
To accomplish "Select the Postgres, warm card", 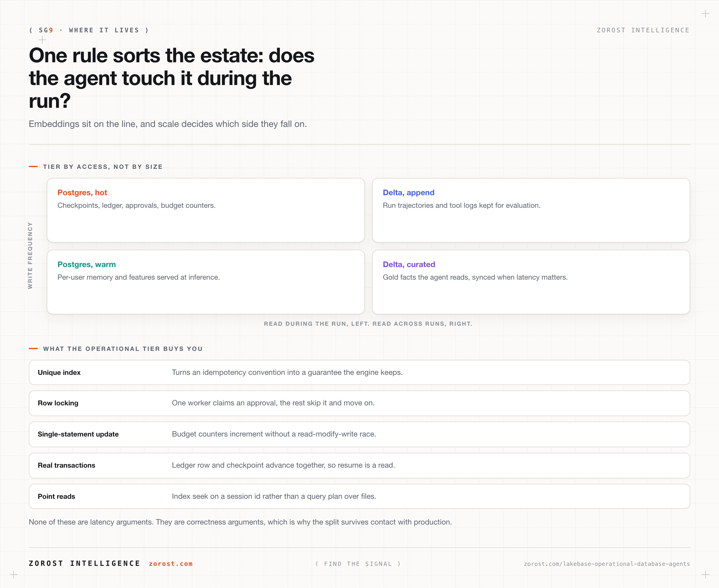I will (206, 282).
